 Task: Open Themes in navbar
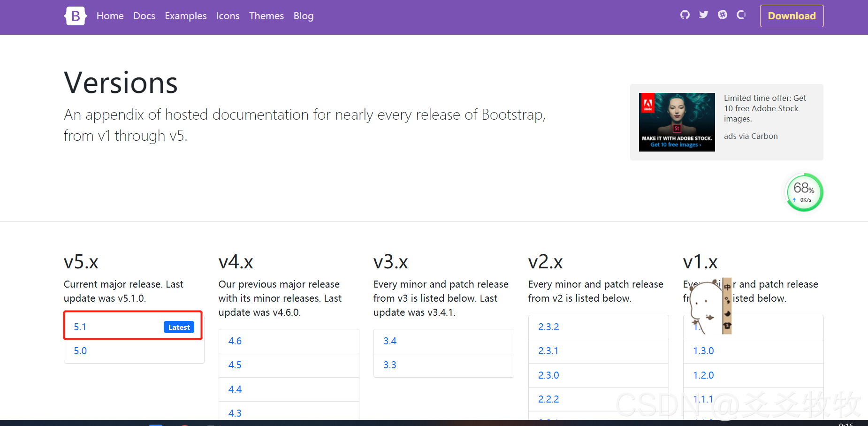[266, 16]
